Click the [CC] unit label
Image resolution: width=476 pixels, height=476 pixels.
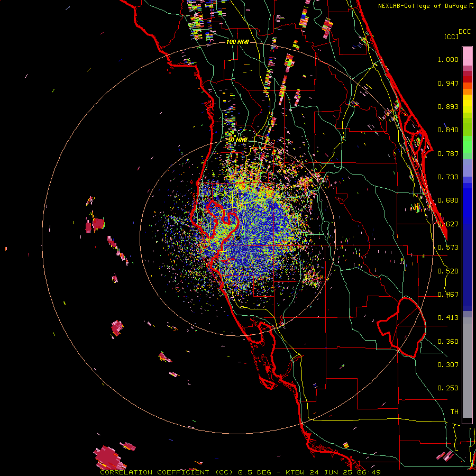pos(451,36)
